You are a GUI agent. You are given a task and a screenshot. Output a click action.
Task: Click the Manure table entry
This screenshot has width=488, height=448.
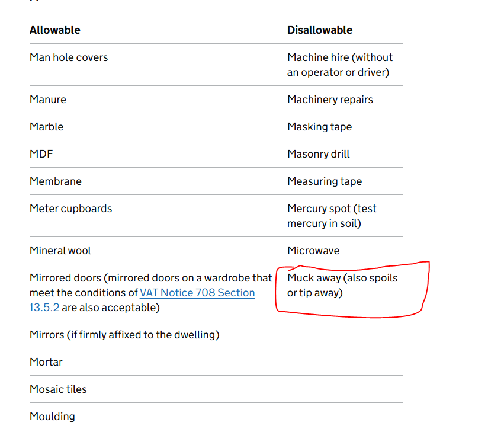48,100
